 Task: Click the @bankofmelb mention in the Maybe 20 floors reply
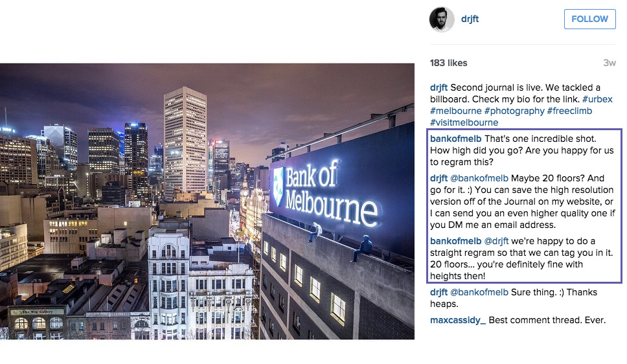tap(479, 178)
